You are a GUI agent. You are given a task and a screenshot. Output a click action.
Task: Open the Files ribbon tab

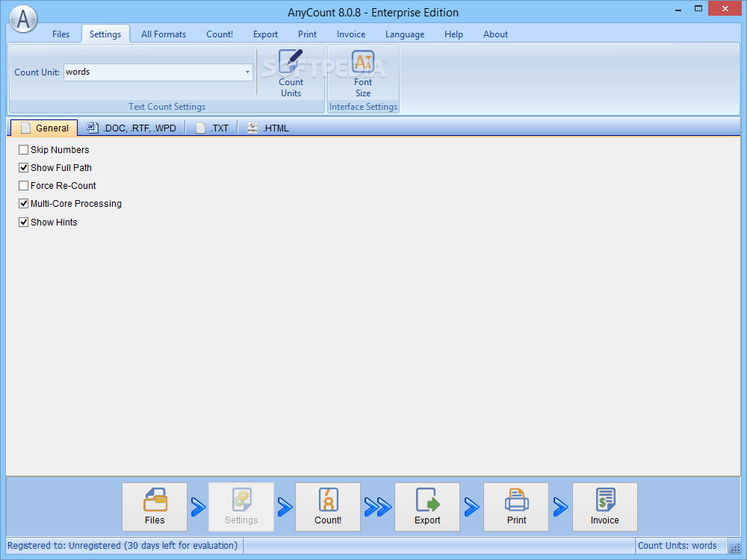tap(61, 34)
